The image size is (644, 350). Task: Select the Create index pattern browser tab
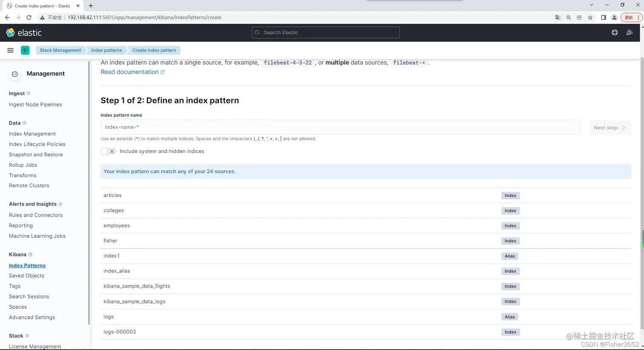tap(43, 6)
